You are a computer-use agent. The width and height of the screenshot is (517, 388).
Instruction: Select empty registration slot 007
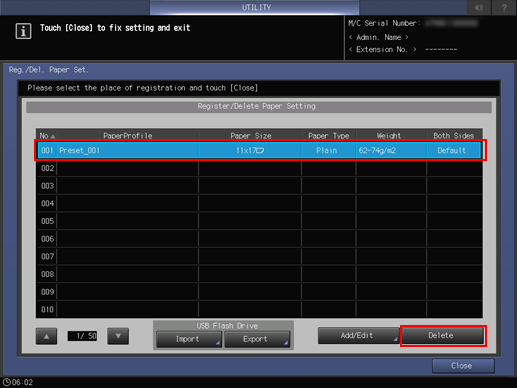pyautogui.click(x=259, y=256)
